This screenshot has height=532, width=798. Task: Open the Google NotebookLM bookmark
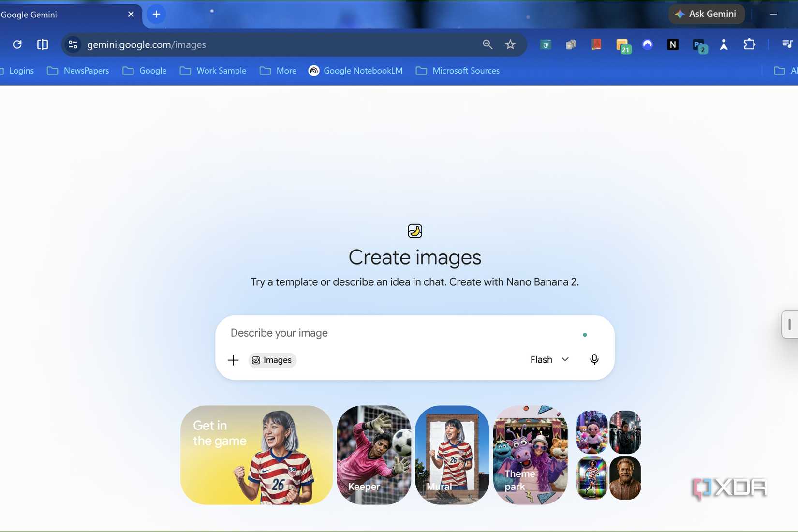[x=355, y=71]
